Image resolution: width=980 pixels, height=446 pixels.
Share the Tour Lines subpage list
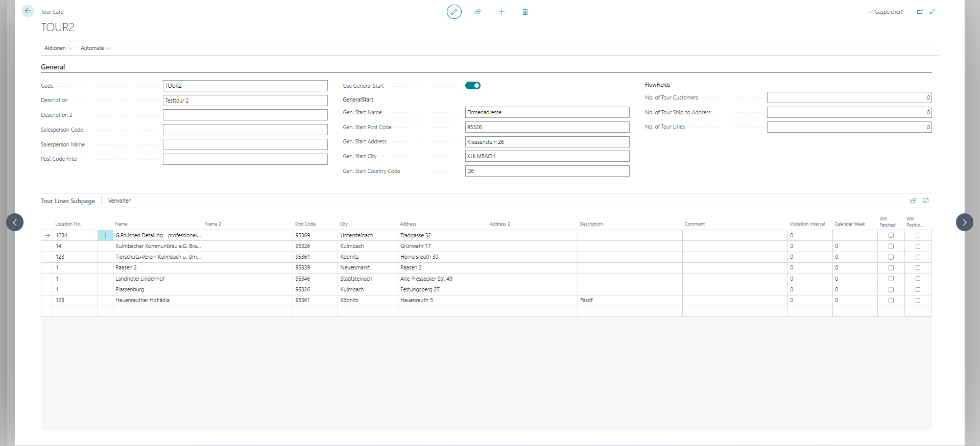pos(913,201)
